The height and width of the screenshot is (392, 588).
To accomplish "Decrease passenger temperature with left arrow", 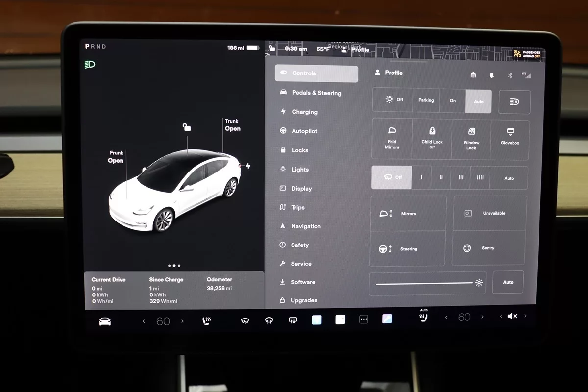I will [x=446, y=318].
